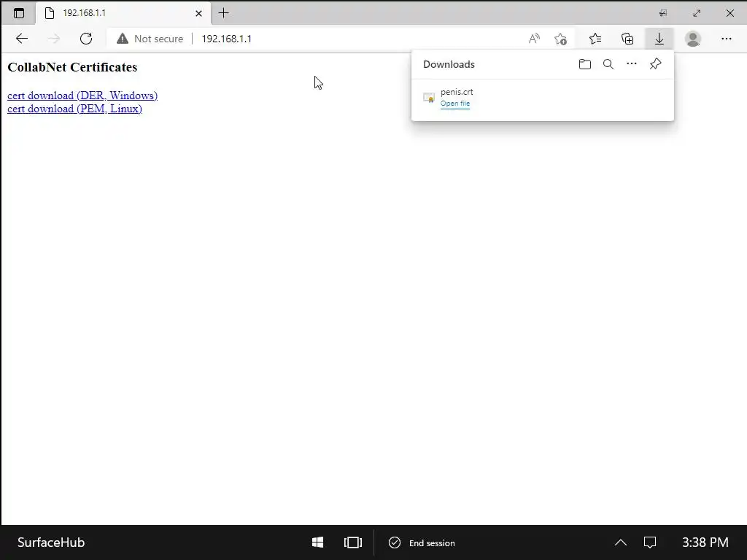Click Open file link under download

pyautogui.click(x=455, y=104)
